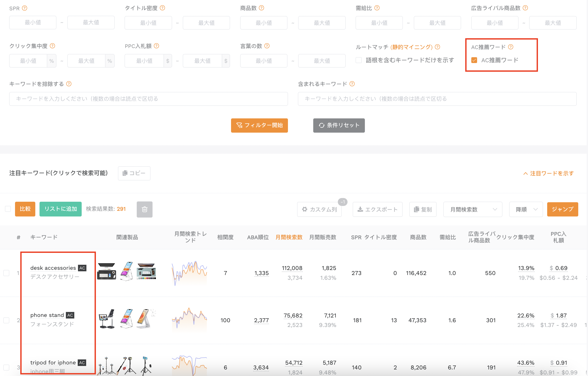The image size is (588, 376).
Task: Sort by the 月間検索数 column header
Action: pos(289,237)
